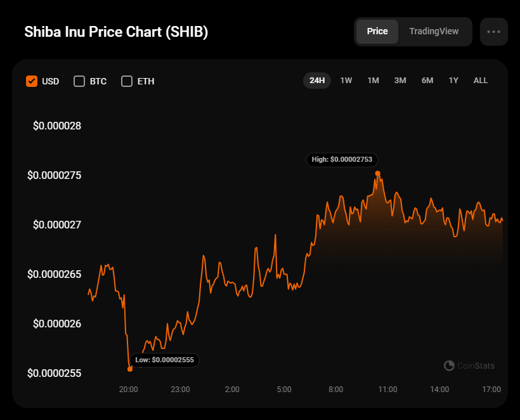The image size is (520, 420).
Task: Click the 8:00 time axis label
Action: click(x=335, y=389)
